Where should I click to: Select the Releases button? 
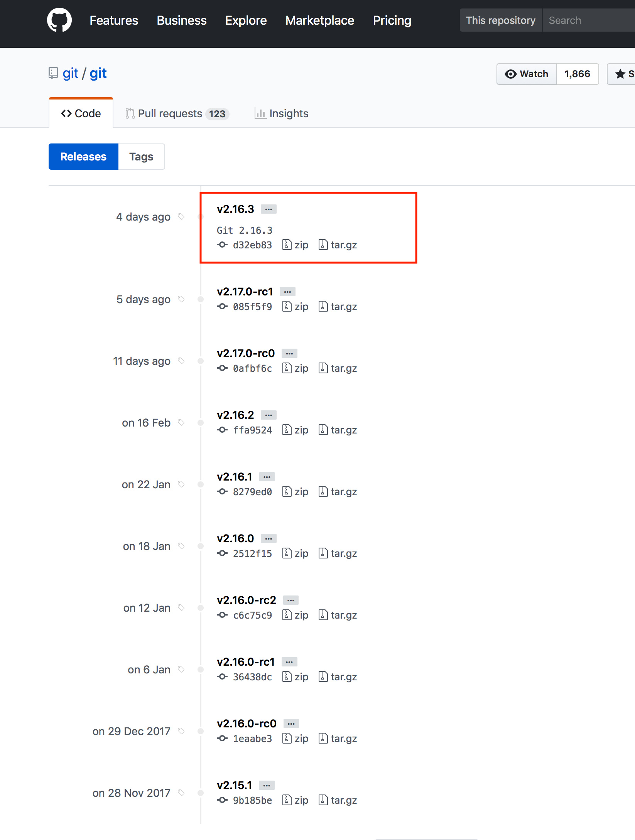coord(83,157)
